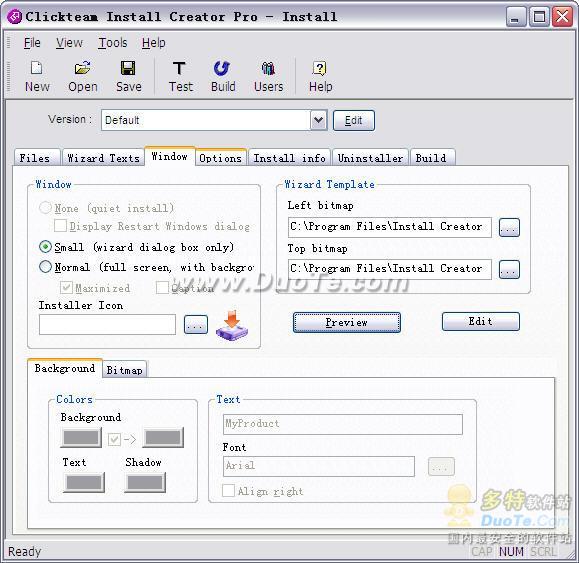Switch to the Install info tab

(290, 158)
